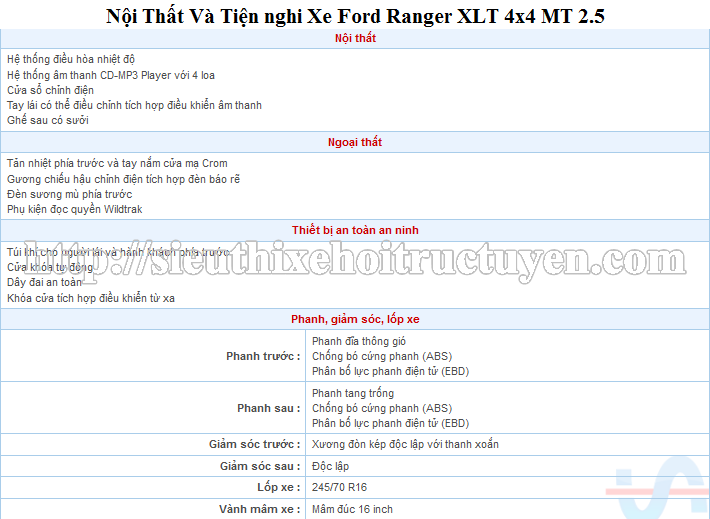Click 'Đèn sương mù phía trước' text
Image resolution: width=710 pixels, height=519 pixels.
(x=70, y=194)
